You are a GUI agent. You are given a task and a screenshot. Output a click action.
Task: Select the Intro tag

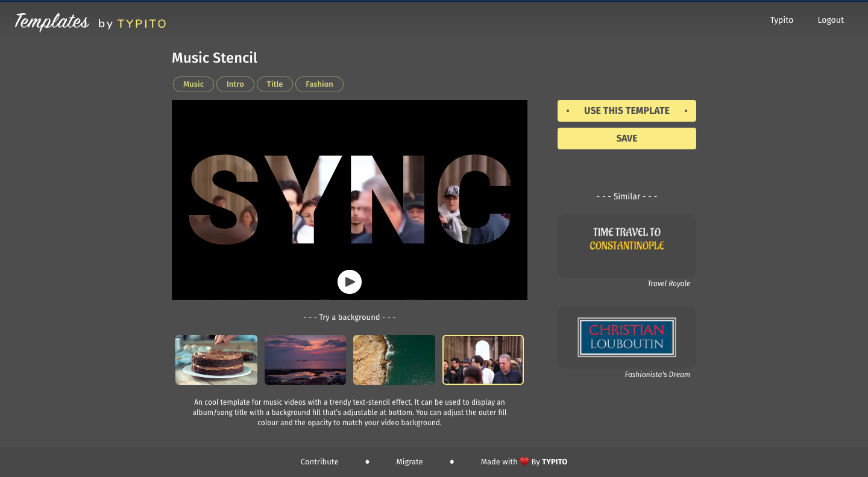pyautogui.click(x=235, y=84)
